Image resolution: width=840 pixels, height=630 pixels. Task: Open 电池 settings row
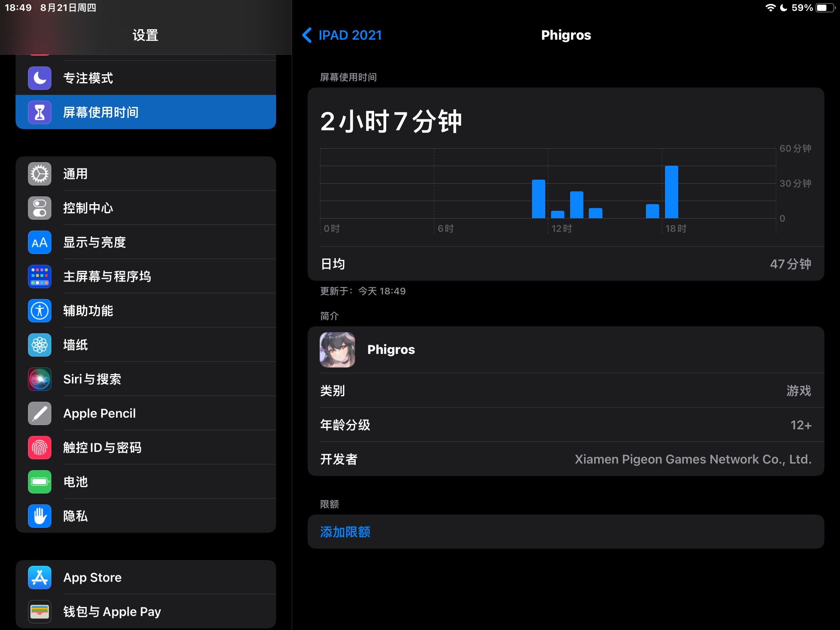146,482
